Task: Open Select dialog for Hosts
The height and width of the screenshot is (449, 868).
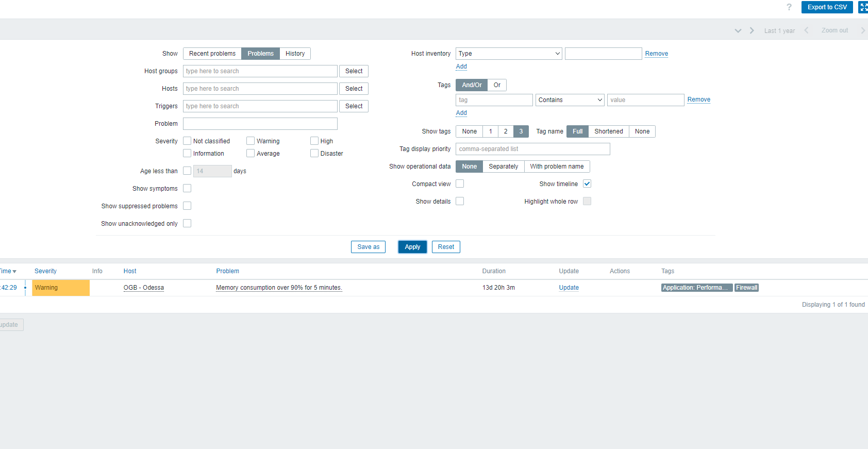Action: tap(354, 89)
